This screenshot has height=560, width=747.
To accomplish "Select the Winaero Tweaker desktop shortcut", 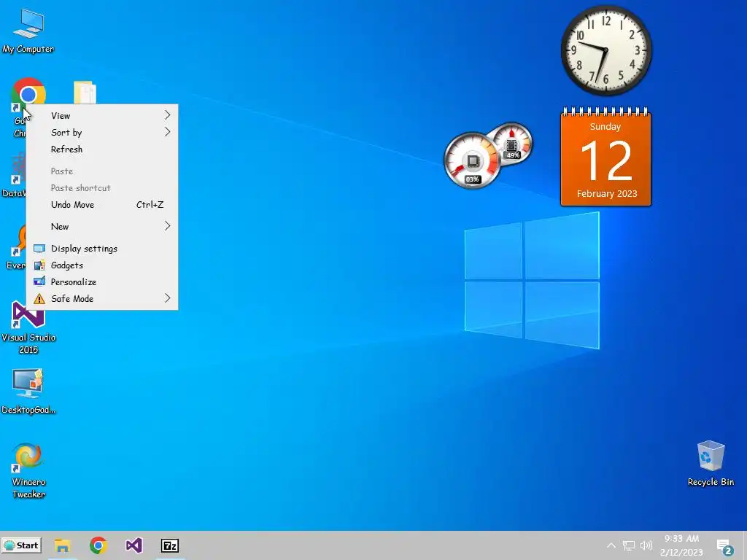I will coord(28,472).
